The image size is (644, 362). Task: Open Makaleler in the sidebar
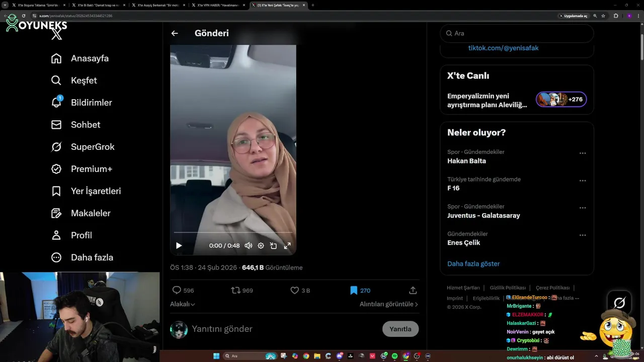pos(81,213)
